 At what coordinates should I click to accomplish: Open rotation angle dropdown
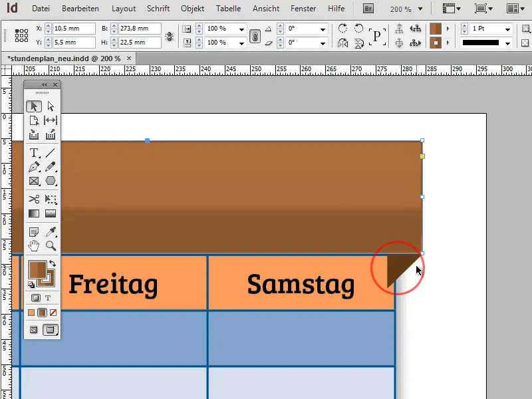click(323, 29)
